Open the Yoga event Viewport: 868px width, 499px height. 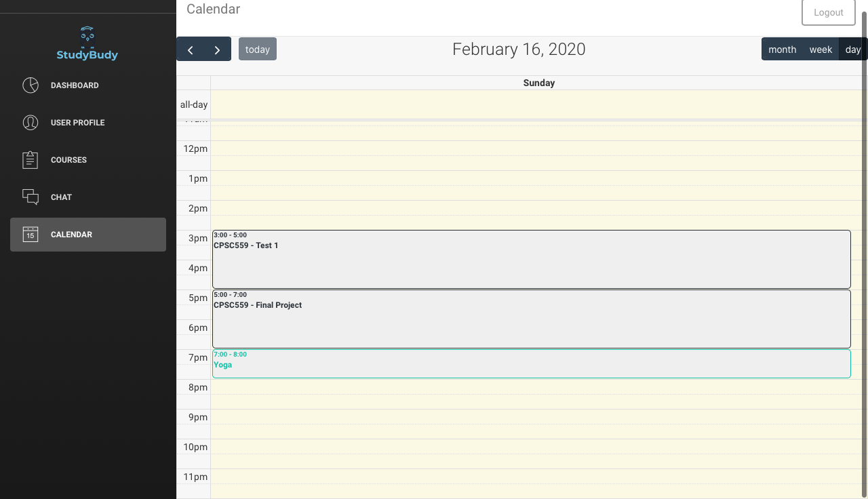(x=531, y=364)
